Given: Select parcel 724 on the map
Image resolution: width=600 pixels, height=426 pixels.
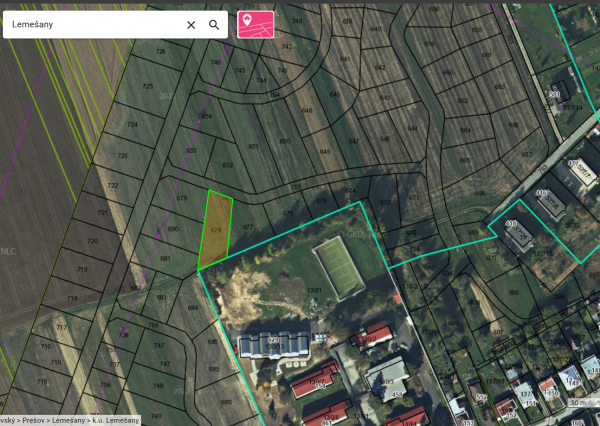Looking at the screenshot, I should 132,124.
